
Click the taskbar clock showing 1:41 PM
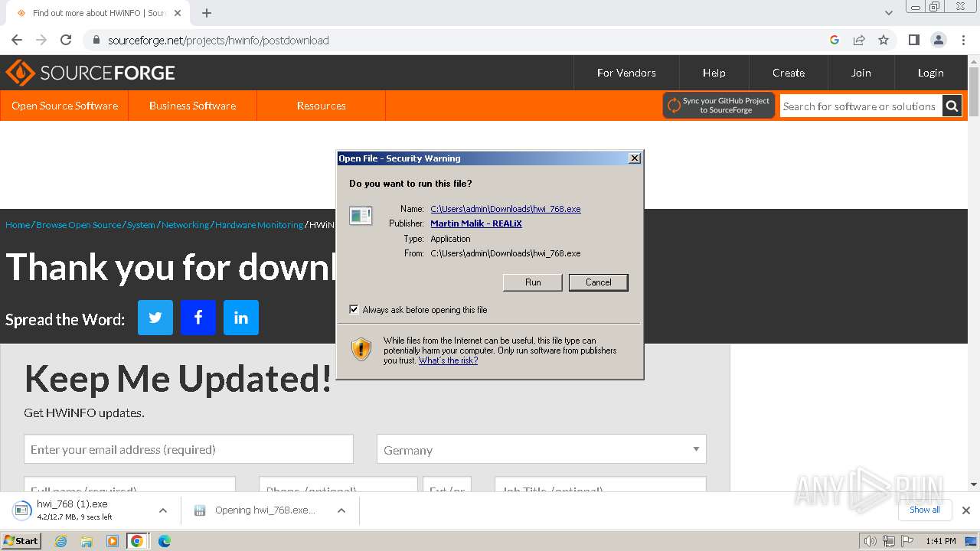point(940,541)
